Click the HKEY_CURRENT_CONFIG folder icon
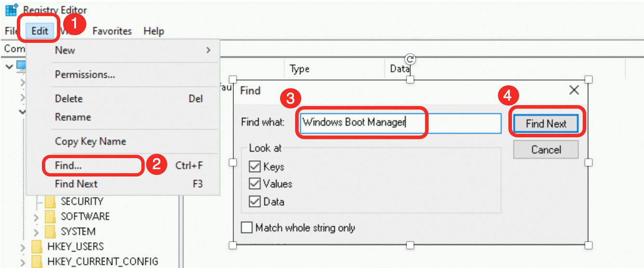Screen dimensions: 644x268 (37, 262)
